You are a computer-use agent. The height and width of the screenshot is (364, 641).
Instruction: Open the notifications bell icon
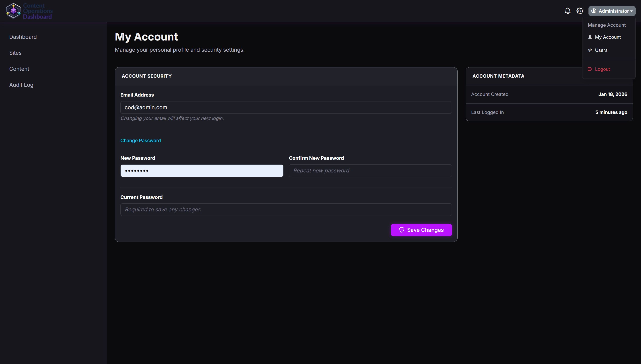[x=568, y=11]
